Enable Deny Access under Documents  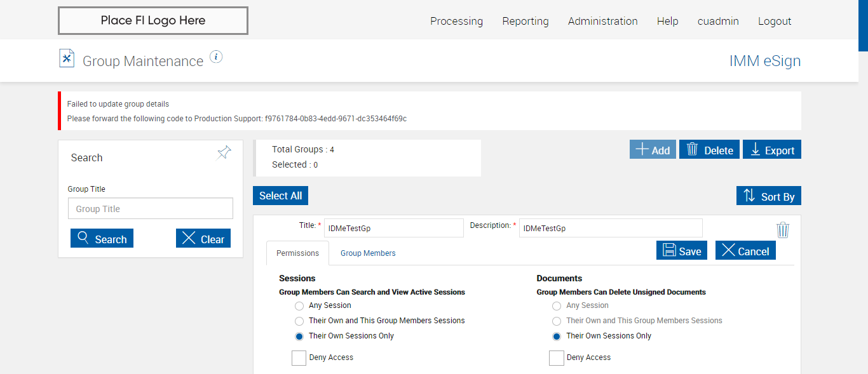point(557,358)
